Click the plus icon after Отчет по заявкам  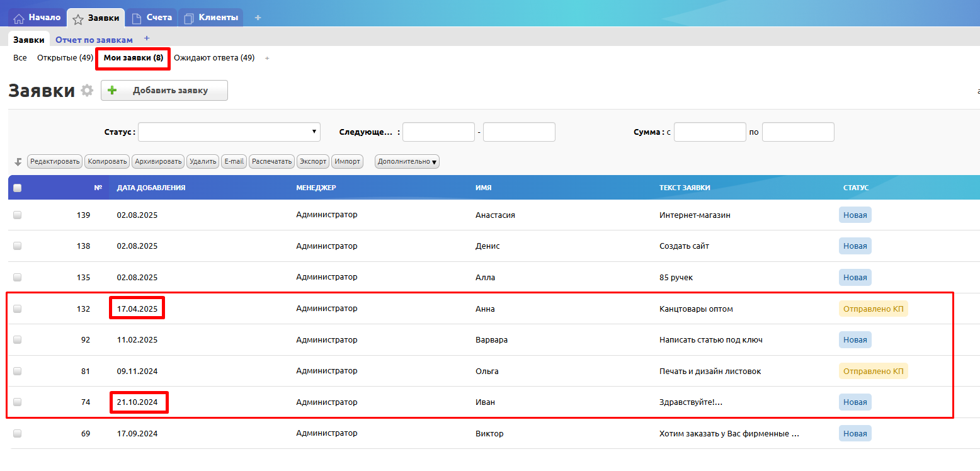pyautogui.click(x=147, y=38)
